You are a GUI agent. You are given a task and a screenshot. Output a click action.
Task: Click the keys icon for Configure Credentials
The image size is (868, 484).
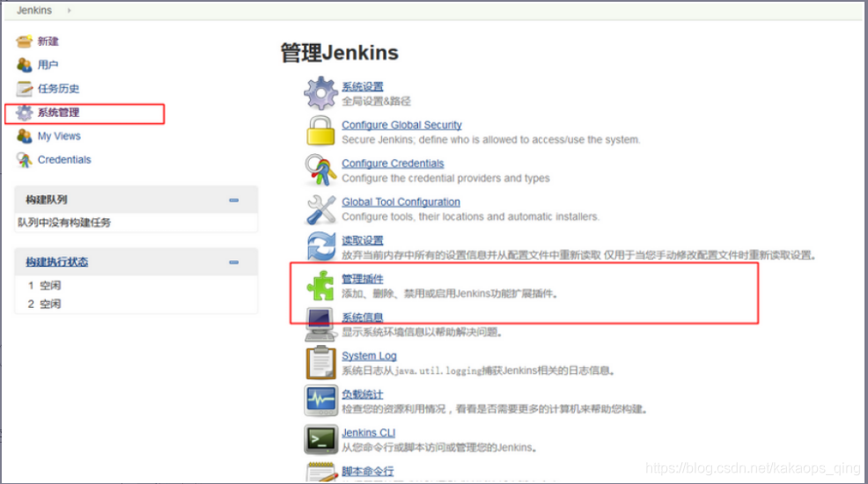[321, 170]
